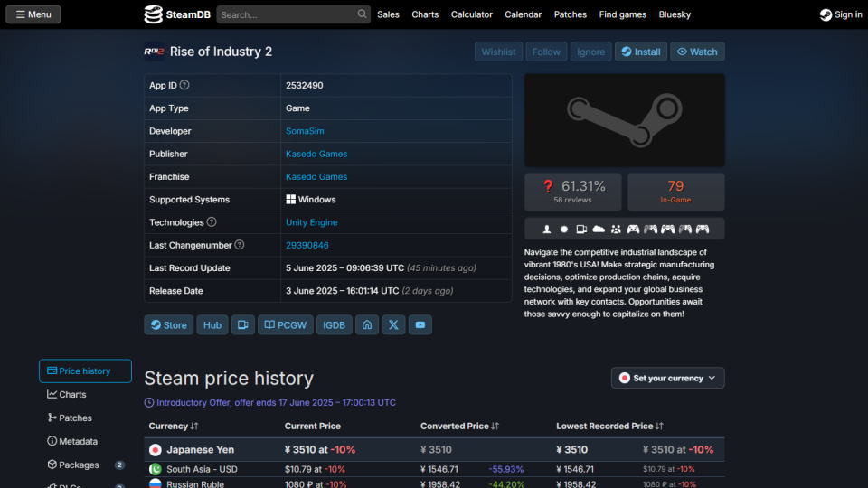Open the Calendar menu item
This screenshot has width=868, height=488.
pos(524,14)
